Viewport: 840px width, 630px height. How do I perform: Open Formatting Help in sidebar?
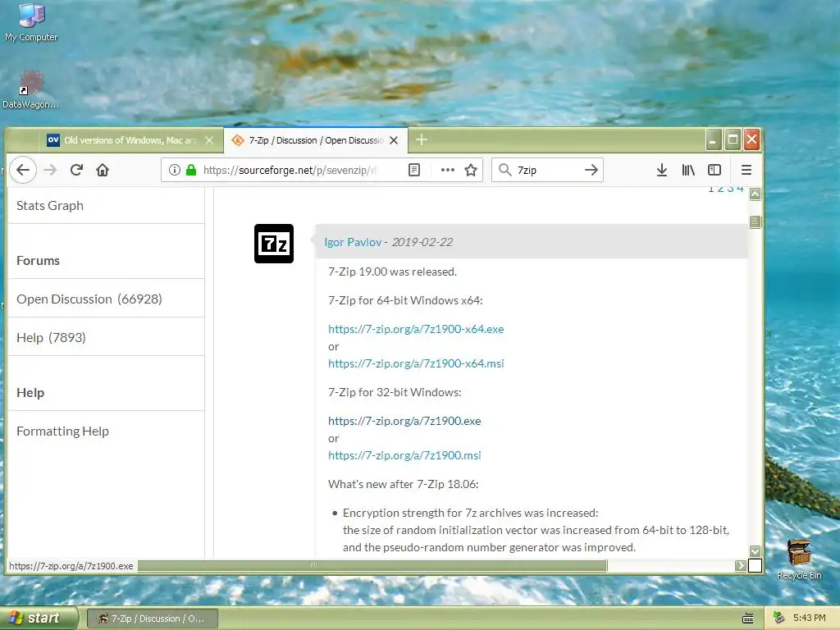pyautogui.click(x=62, y=431)
